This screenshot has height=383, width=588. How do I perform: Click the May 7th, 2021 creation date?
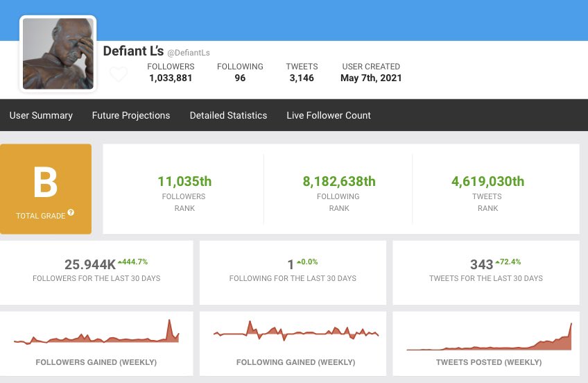pos(371,78)
